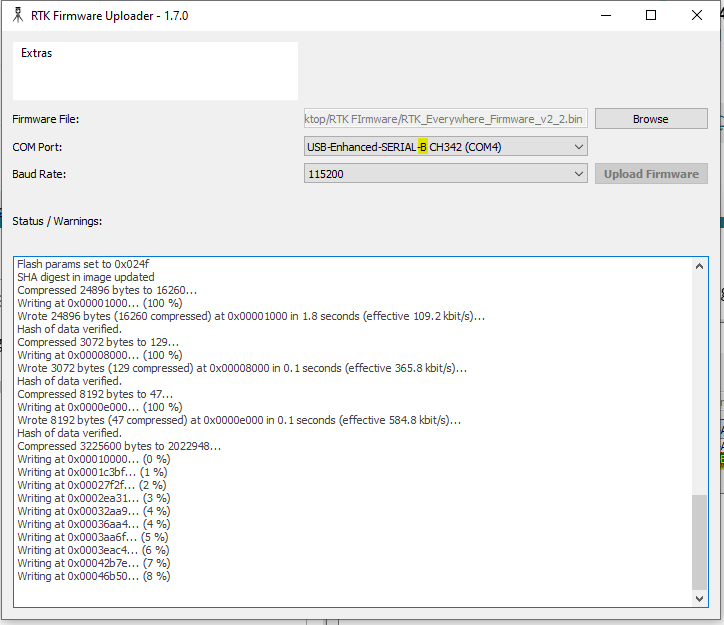Open the Extras menu
The image size is (724, 625).
click(36, 53)
